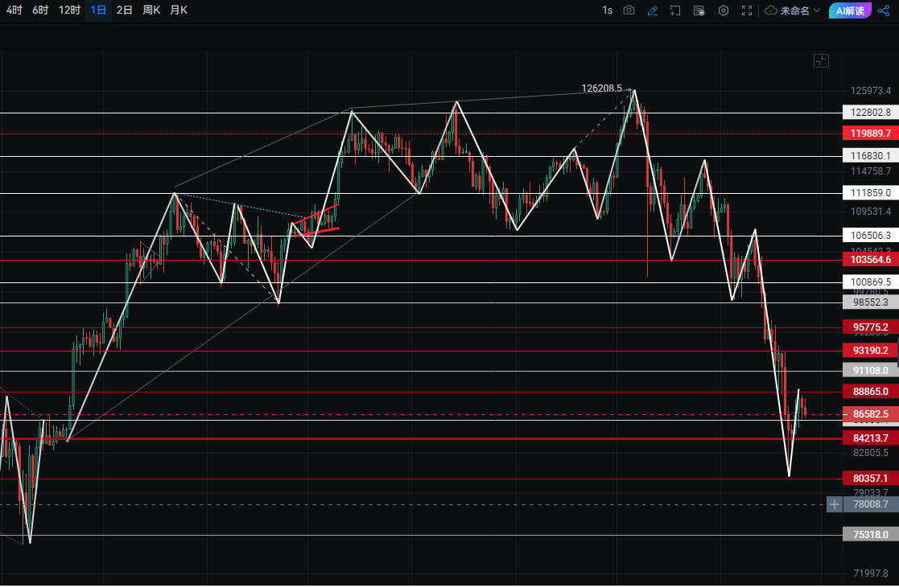The width and height of the screenshot is (899, 588).
Task: Click the cloud save icon
Action: [x=771, y=10]
